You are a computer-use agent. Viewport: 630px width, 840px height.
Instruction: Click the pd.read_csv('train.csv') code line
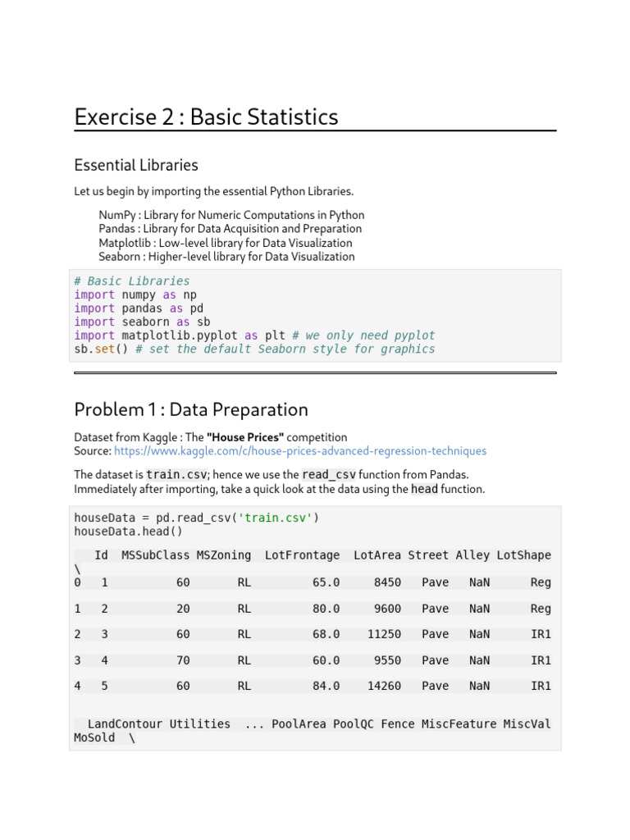(x=197, y=518)
